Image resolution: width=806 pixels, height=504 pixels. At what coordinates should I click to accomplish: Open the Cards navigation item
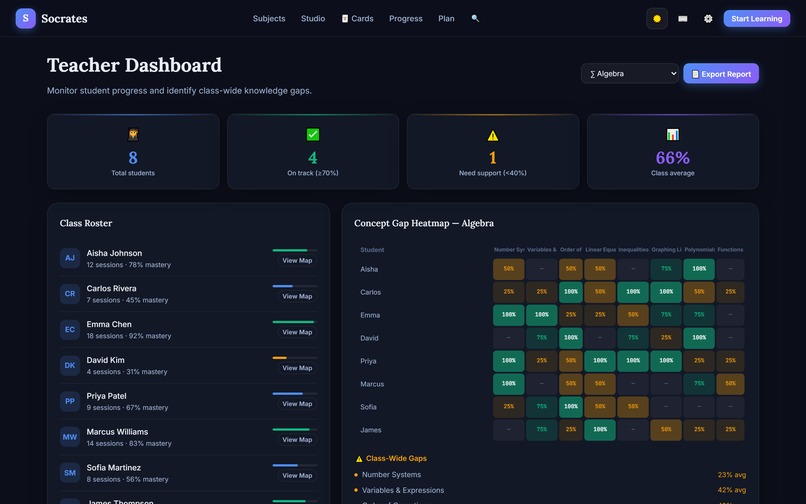[358, 19]
